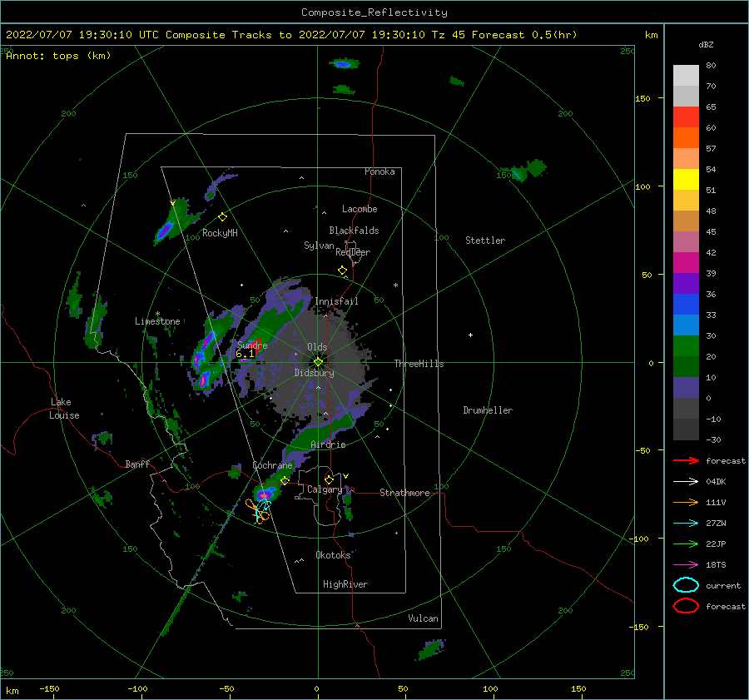Click the Didsbury city label
Image resolution: width=749 pixels, height=700 pixels.
315,373
